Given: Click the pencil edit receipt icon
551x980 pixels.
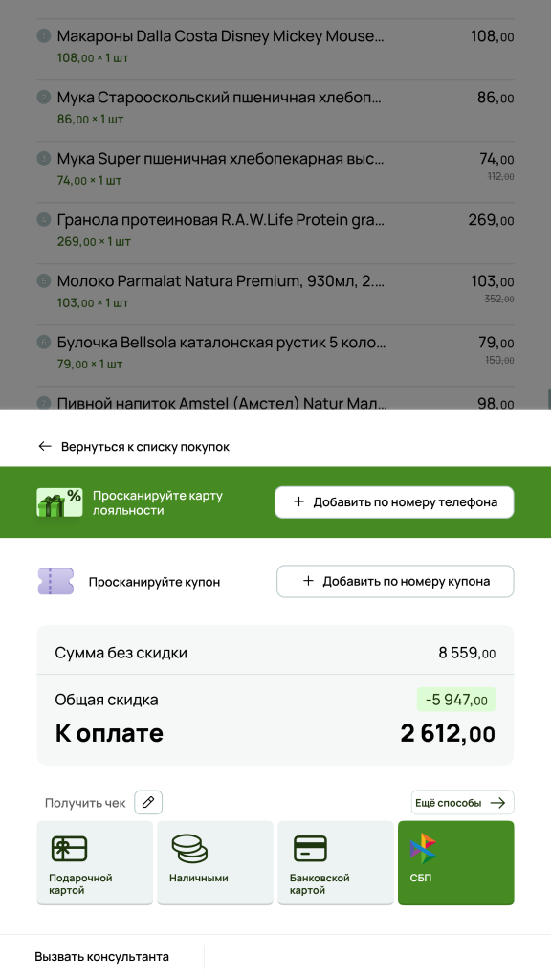Looking at the screenshot, I should pos(148,803).
